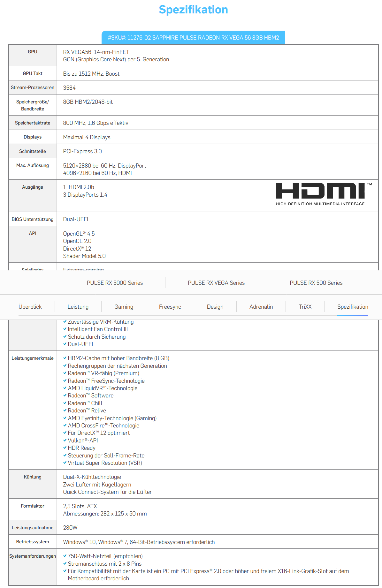Click the checkmark beside Radeon Software
The image size is (382, 588).
coord(65,396)
